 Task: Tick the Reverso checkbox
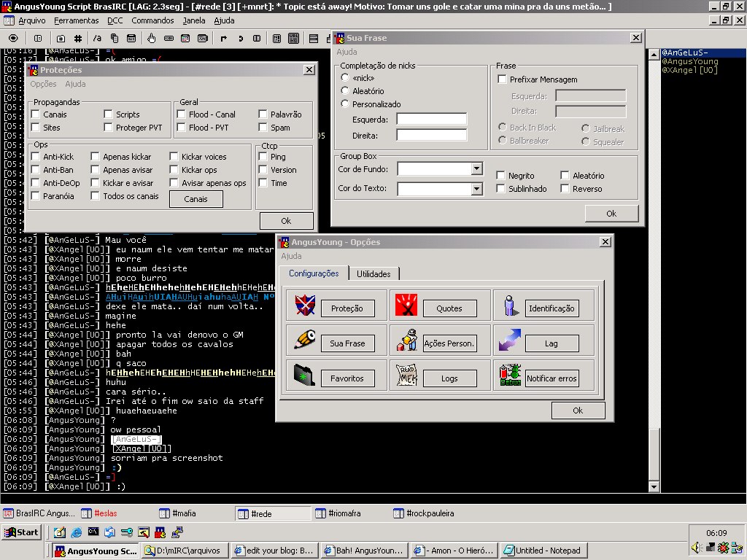coord(565,189)
